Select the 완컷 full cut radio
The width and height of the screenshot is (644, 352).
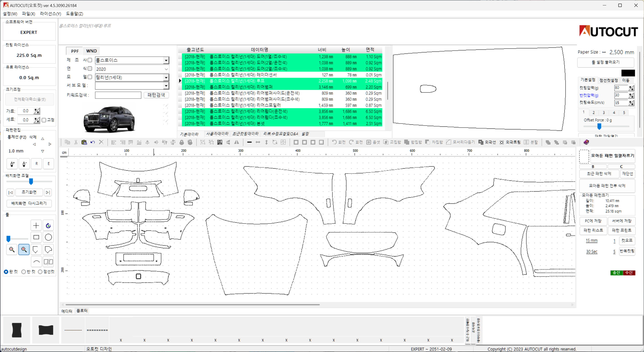coord(6,272)
